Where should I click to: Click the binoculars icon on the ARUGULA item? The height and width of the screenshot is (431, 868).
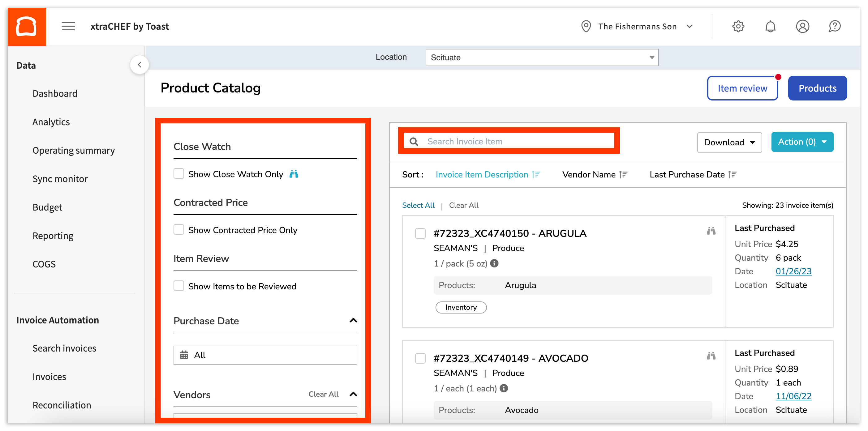pos(711,231)
